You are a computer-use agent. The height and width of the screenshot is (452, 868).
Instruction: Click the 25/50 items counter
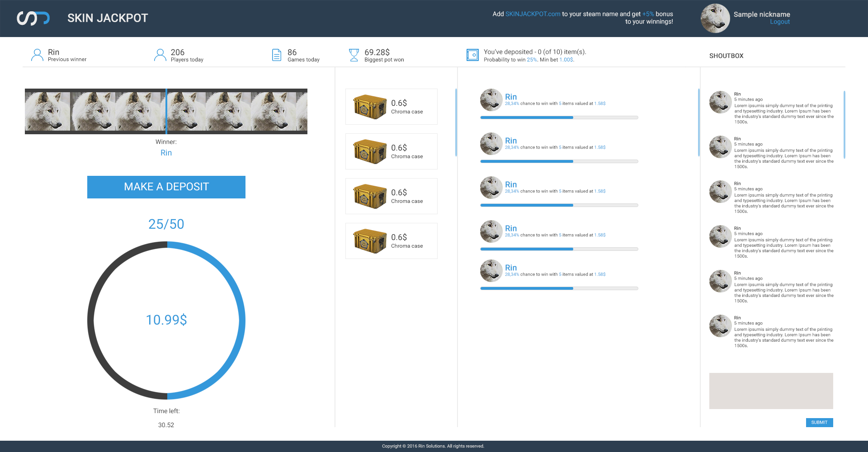point(166,224)
